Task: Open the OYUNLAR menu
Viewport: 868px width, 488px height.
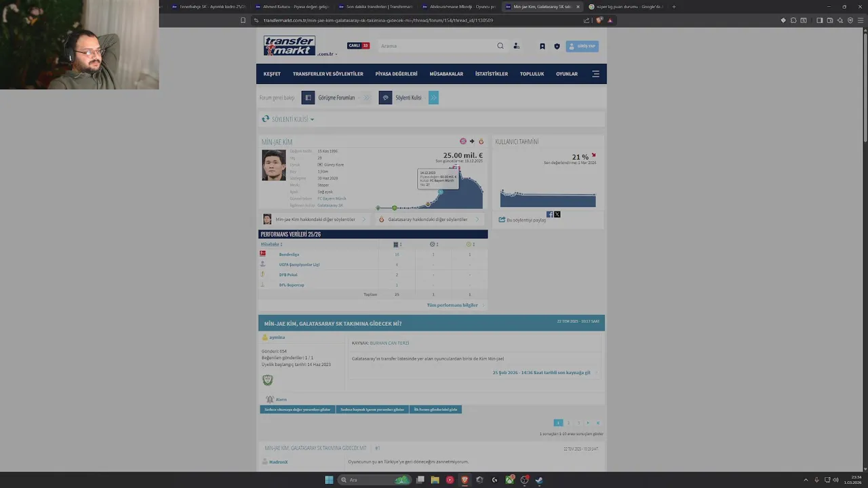Action: click(567, 74)
